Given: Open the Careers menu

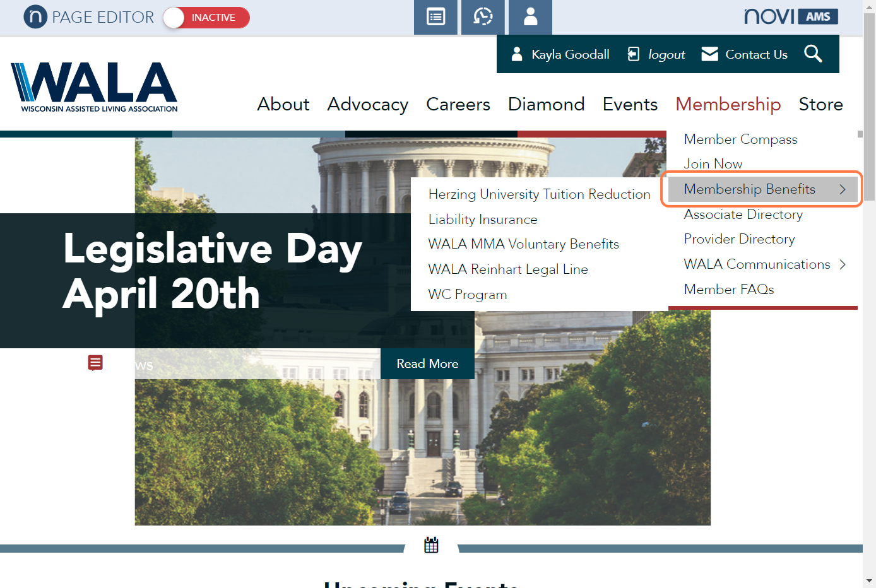Looking at the screenshot, I should 458,104.
